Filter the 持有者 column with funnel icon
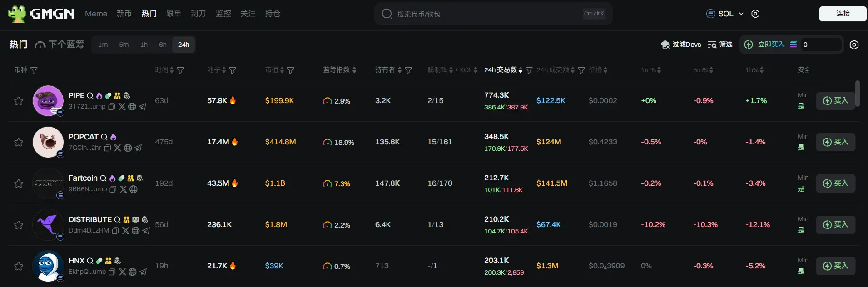868x287 pixels. click(x=408, y=70)
